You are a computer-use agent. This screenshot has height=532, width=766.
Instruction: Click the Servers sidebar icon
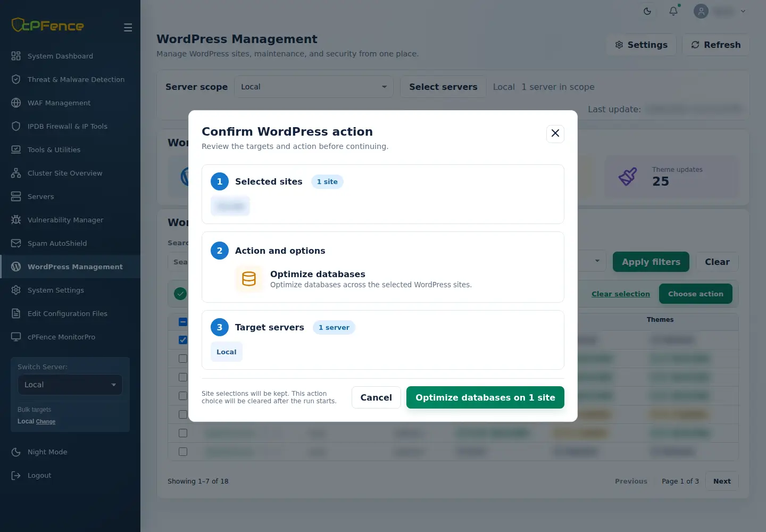pyautogui.click(x=16, y=196)
